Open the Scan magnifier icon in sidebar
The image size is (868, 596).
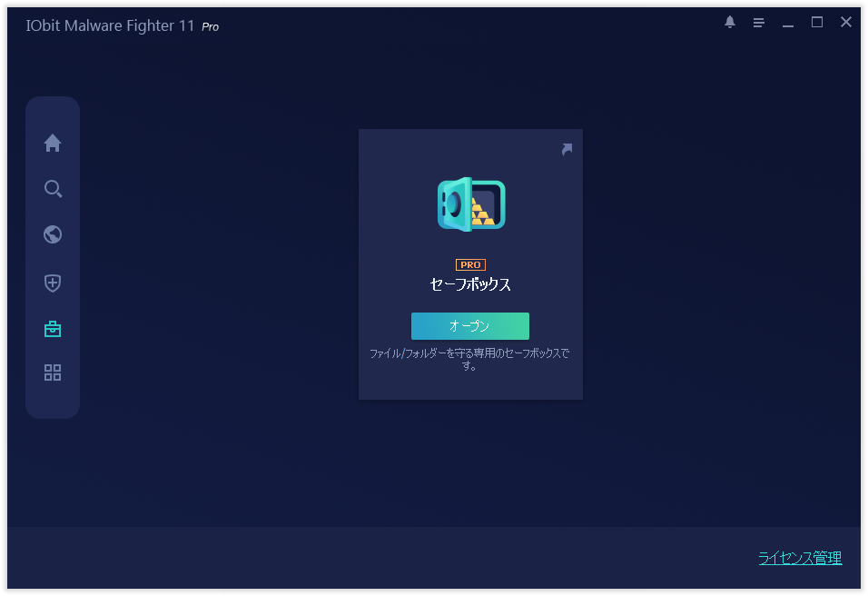(x=53, y=189)
